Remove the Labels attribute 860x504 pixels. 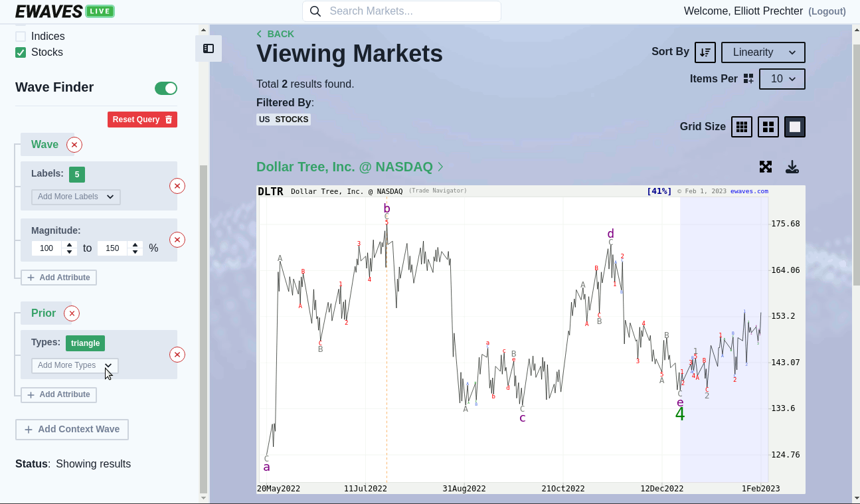coord(177,186)
